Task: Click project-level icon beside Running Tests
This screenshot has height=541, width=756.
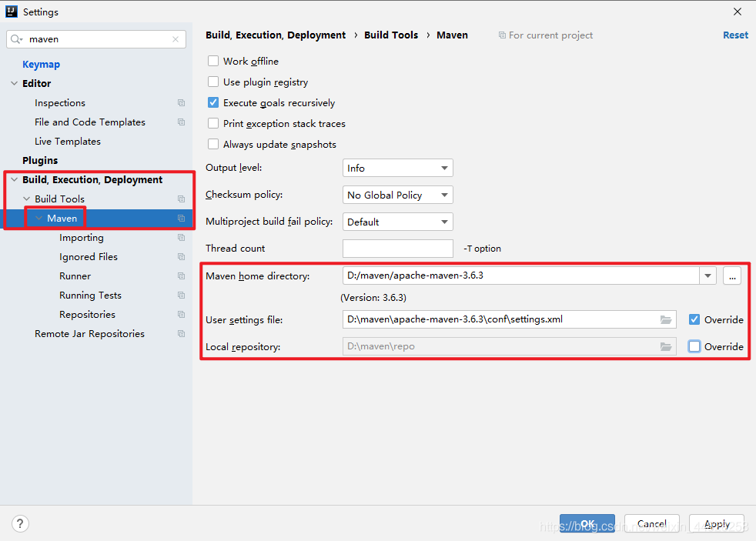Action: 181,296
